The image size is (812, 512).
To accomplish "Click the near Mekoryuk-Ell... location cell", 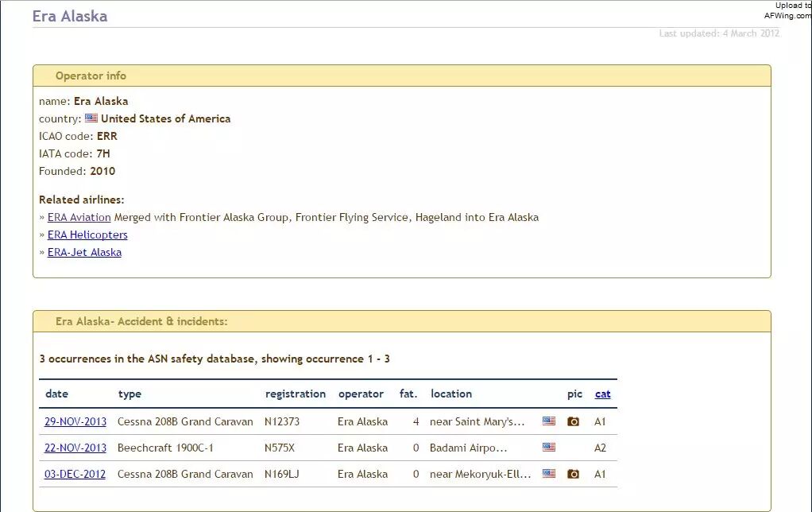I will 481,474.
